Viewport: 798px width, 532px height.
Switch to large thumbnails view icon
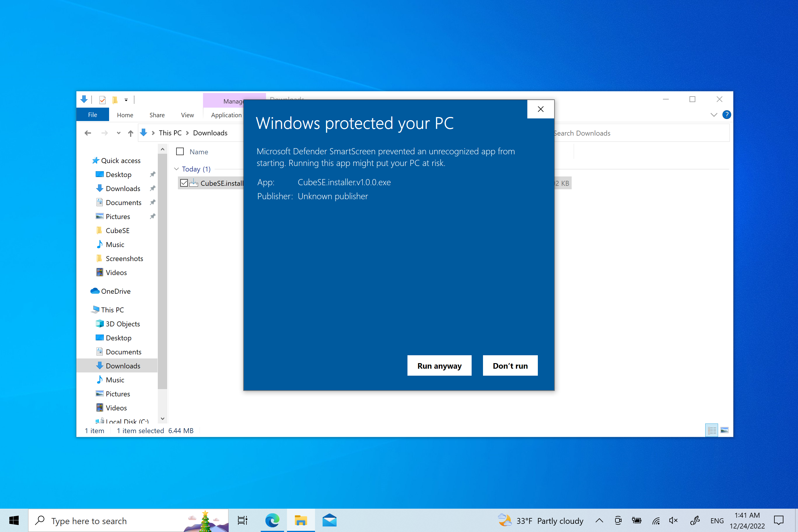[x=724, y=430]
